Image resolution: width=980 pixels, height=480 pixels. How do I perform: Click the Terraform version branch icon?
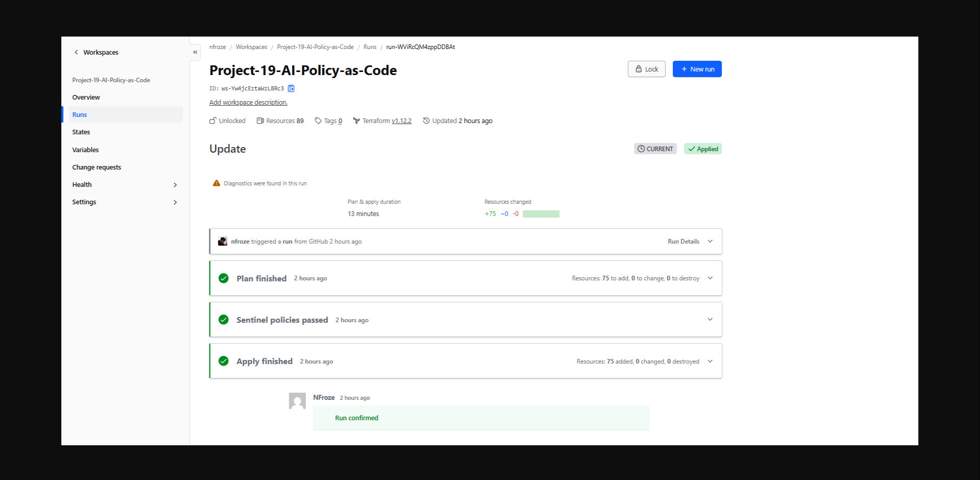[358, 121]
